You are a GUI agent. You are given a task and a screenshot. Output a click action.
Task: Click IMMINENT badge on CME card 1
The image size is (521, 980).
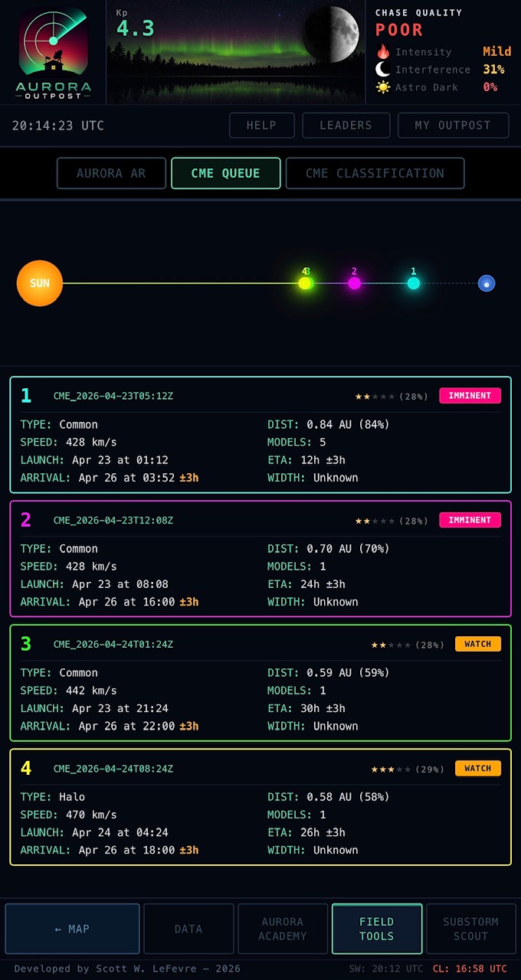[x=470, y=396]
